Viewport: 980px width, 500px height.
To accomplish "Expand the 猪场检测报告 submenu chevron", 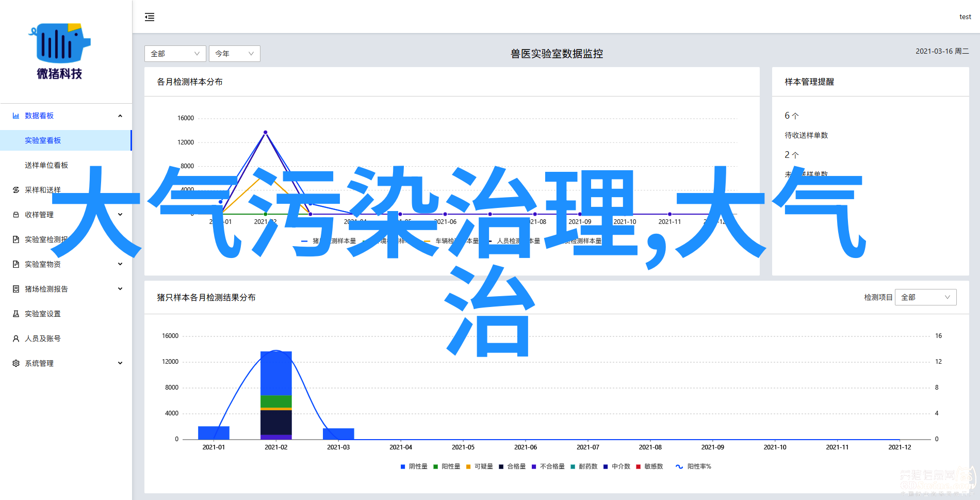I will tap(120, 289).
